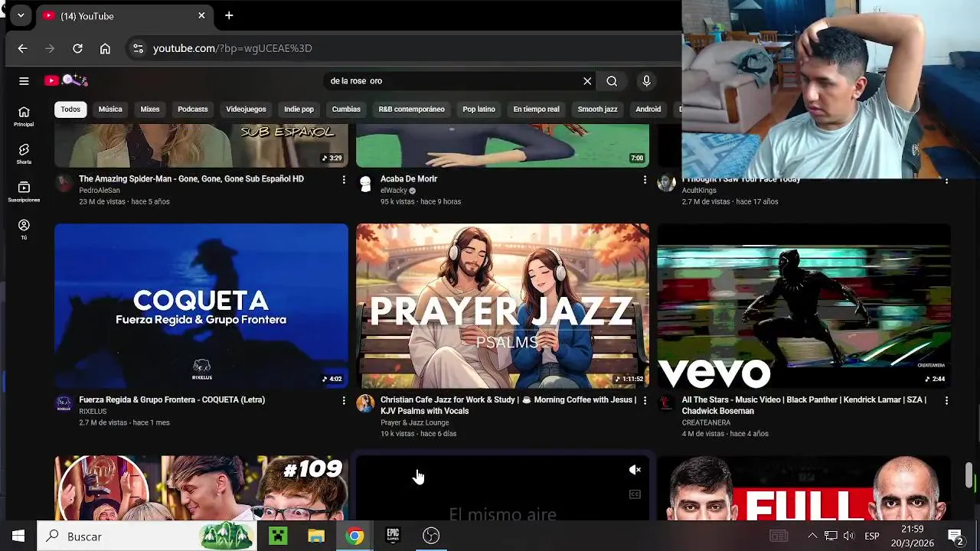The image size is (980, 551).
Task: Open File Explorer from the taskbar
Action: click(316, 536)
